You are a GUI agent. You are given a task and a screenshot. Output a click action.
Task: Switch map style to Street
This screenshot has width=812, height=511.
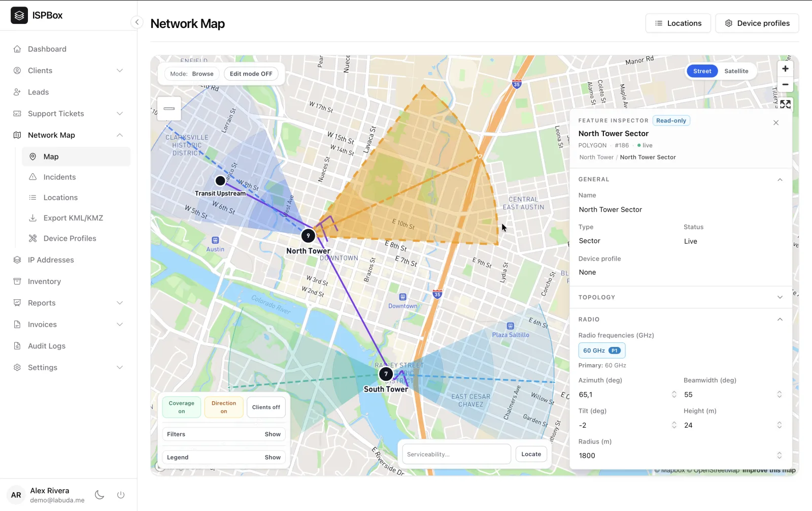point(702,71)
